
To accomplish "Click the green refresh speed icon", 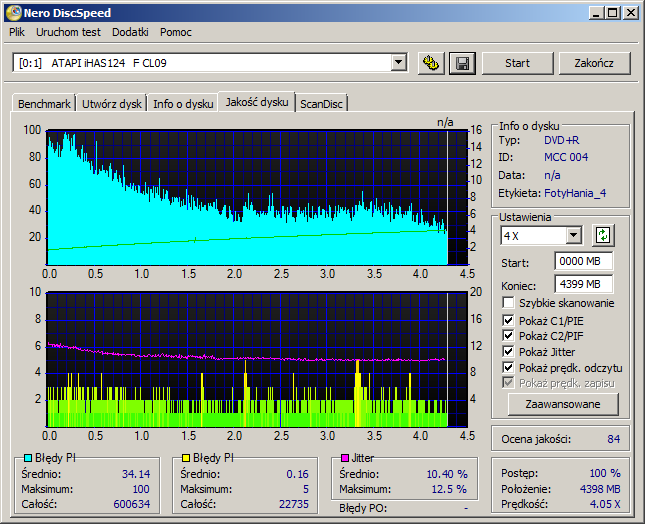I will pyautogui.click(x=603, y=236).
